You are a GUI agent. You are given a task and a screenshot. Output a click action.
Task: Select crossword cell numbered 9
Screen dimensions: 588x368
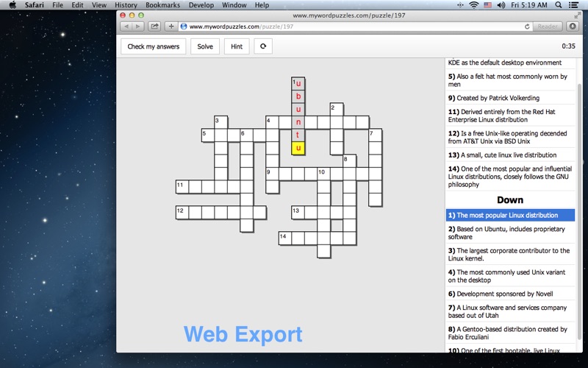(x=272, y=174)
